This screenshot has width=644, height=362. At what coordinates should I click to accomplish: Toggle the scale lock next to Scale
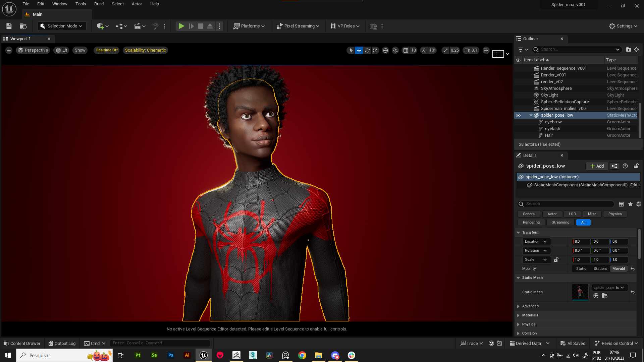[x=556, y=260]
